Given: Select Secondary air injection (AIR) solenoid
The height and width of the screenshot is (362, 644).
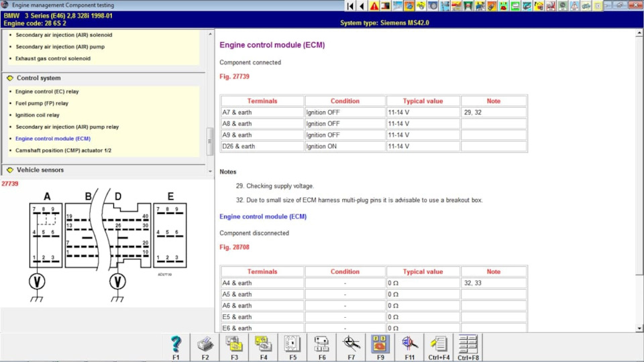Looking at the screenshot, I should coord(64,35).
